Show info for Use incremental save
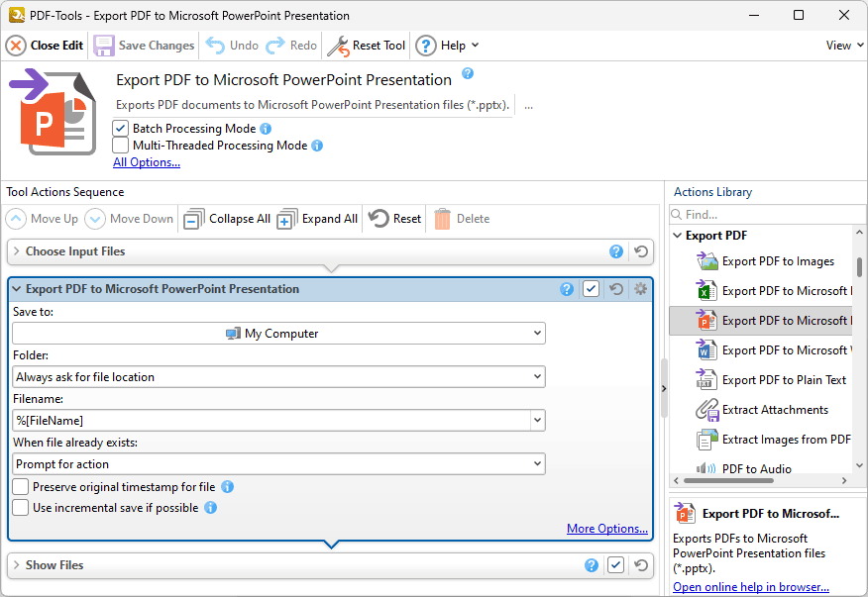868x597 pixels. [x=210, y=507]
